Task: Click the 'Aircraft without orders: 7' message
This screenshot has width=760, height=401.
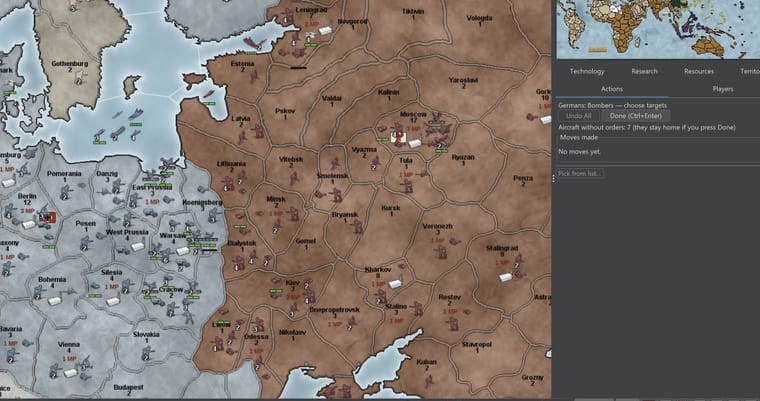Action: click(x=647, y=128)
